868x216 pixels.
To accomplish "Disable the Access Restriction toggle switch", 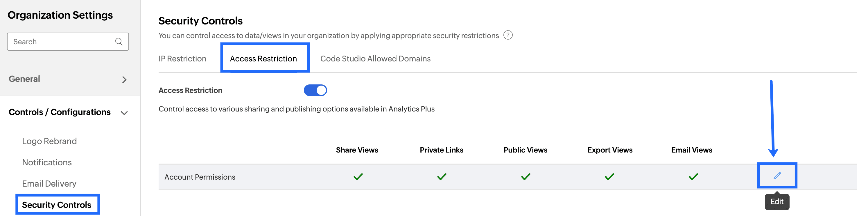I will (315, 91).
